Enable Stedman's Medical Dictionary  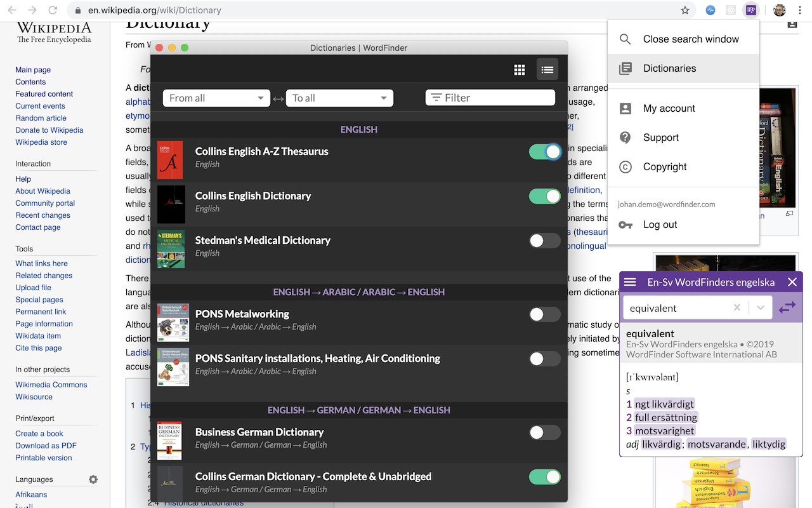(x=545, y=241)
